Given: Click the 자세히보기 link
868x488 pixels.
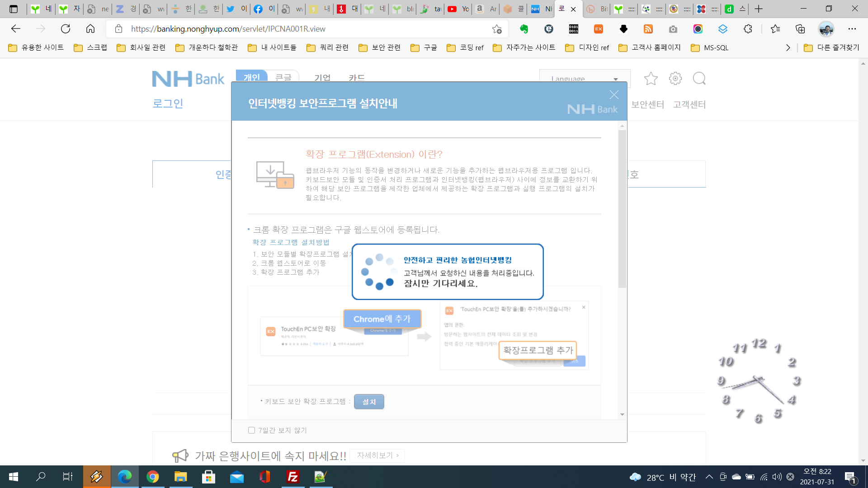Looking at the screenshot, I should pyautogui.click(x=377, y=455).
